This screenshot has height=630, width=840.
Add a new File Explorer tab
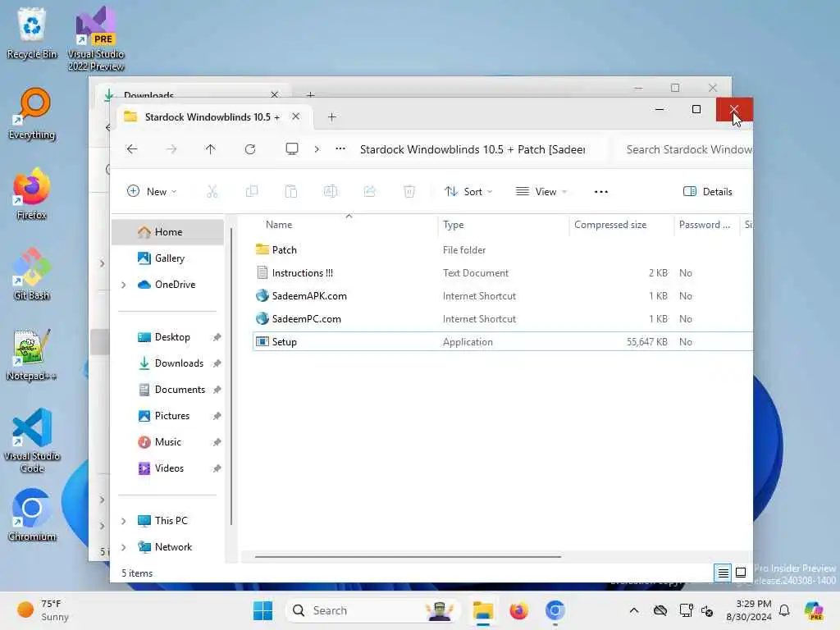point(331,116)
